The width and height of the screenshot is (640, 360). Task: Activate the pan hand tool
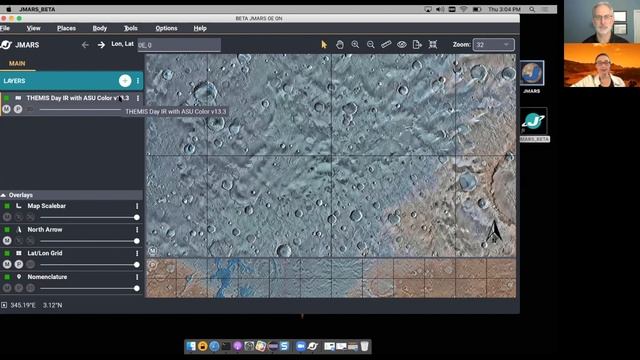[340, 44]
